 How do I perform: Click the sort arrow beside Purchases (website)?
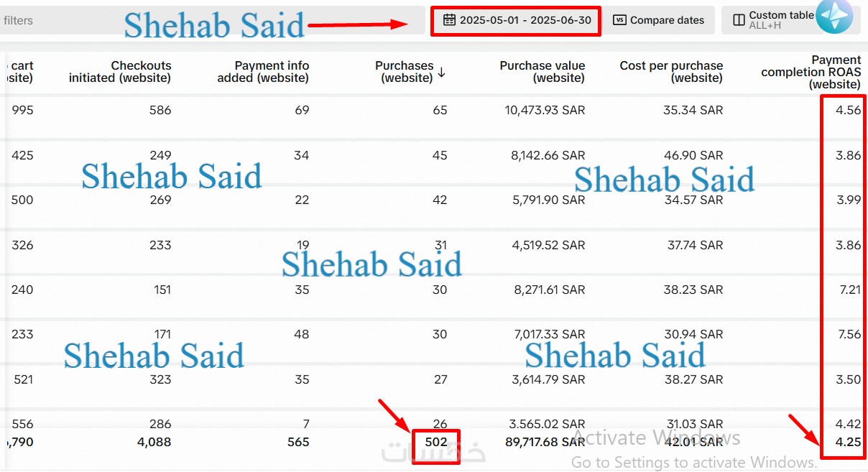(442, 72)
